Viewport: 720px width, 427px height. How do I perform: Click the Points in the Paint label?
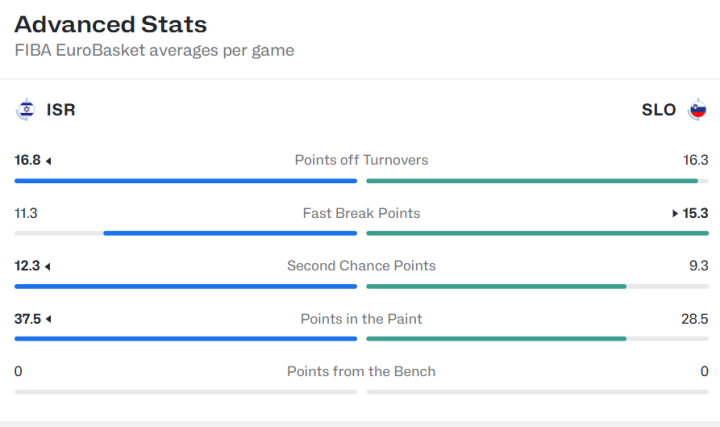tap(361, 319)
